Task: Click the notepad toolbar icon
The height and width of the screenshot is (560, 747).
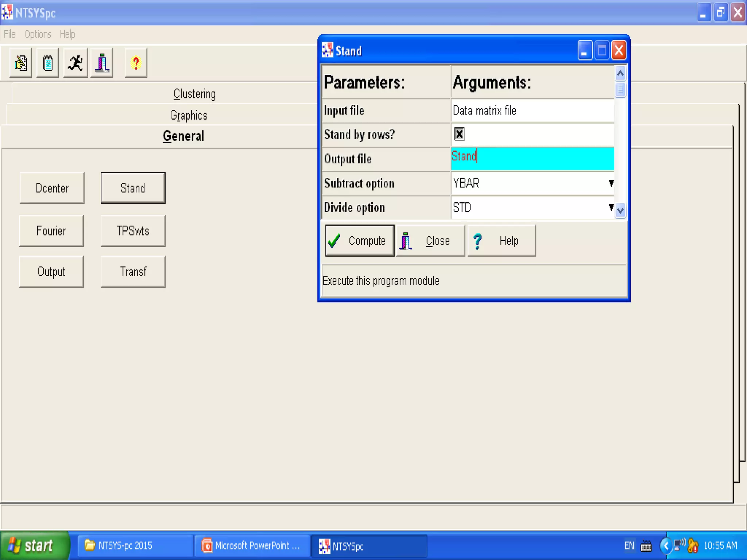Action: click(x=48, y=63)
